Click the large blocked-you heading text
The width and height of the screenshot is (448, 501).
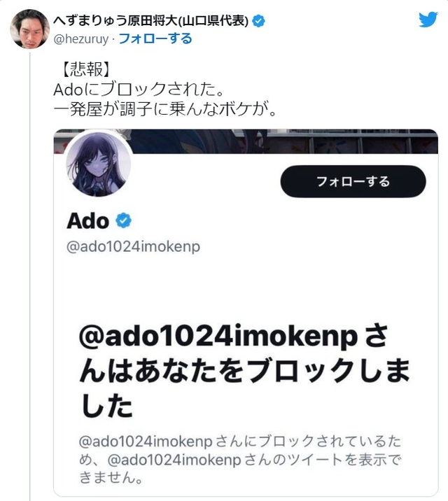(244, 371)
